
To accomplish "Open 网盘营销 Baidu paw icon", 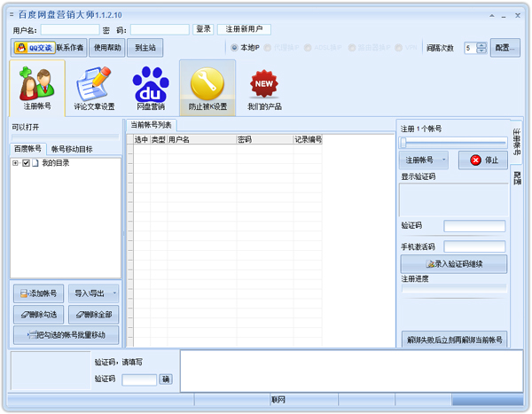I will coord(151,88).
